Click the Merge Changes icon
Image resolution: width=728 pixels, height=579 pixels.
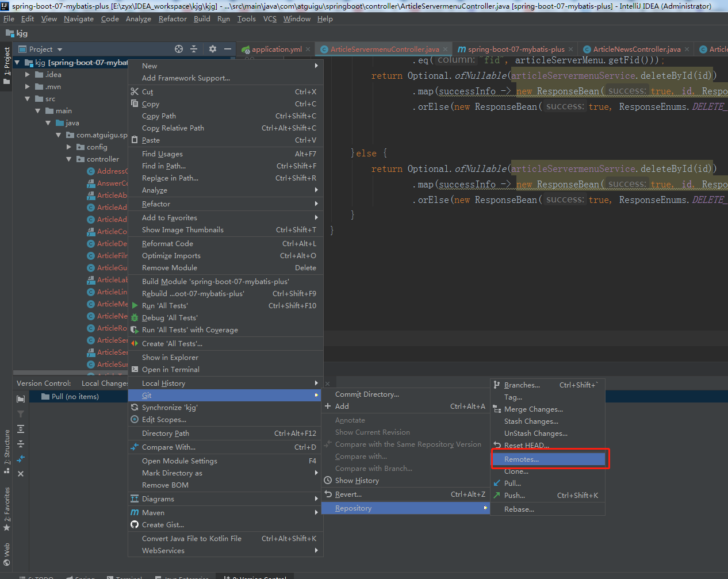tap(497, 409)
